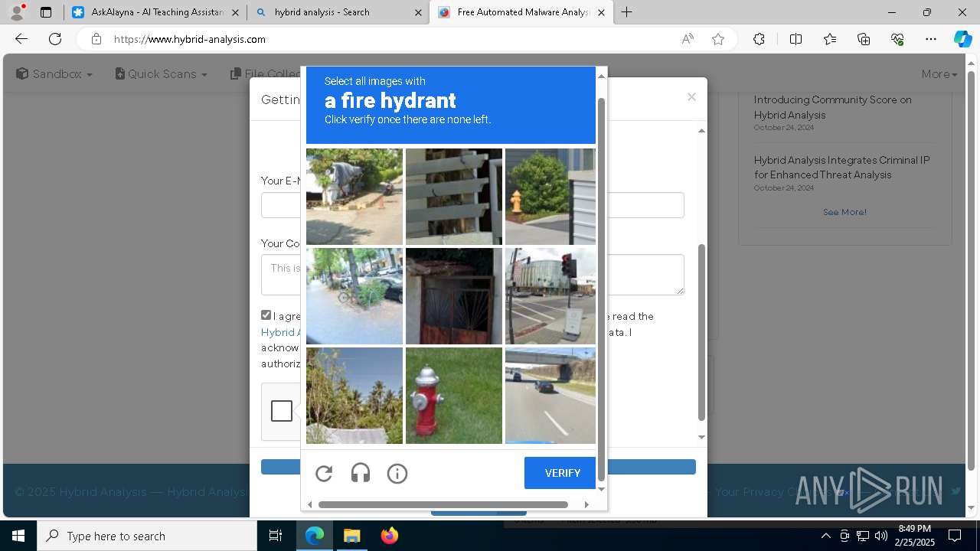Adjust volume from system tray
Viewport: 980px width, 551px height.
880,536
